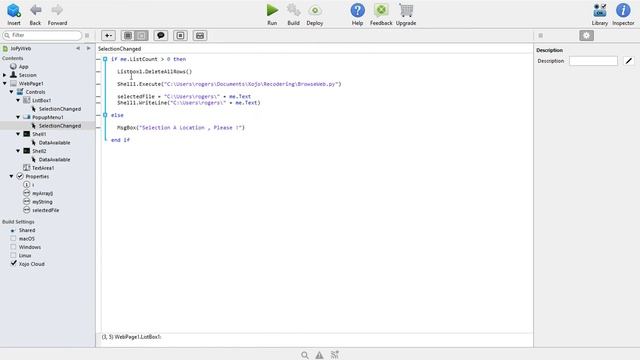The image size is (640, 360).
Task: Select the App item in navigator
Action: click(x=24, y=67)
